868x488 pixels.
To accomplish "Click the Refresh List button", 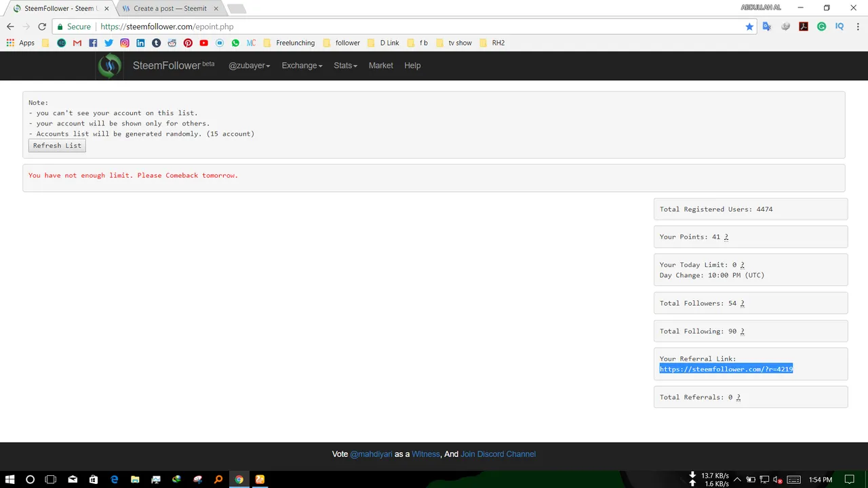I will [x=57, y=146].
